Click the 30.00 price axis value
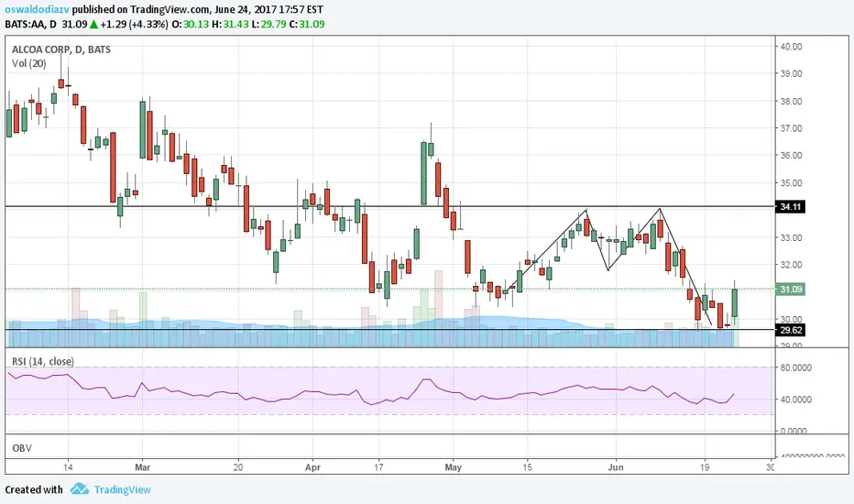The width and height of the screenshot is (854, 504). point(791,319)
